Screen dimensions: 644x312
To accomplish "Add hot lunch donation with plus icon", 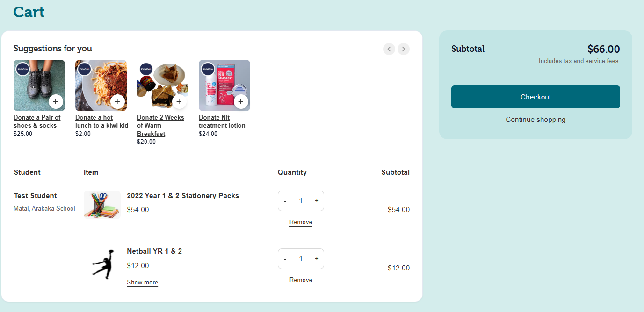I will (x=117, y=101).
